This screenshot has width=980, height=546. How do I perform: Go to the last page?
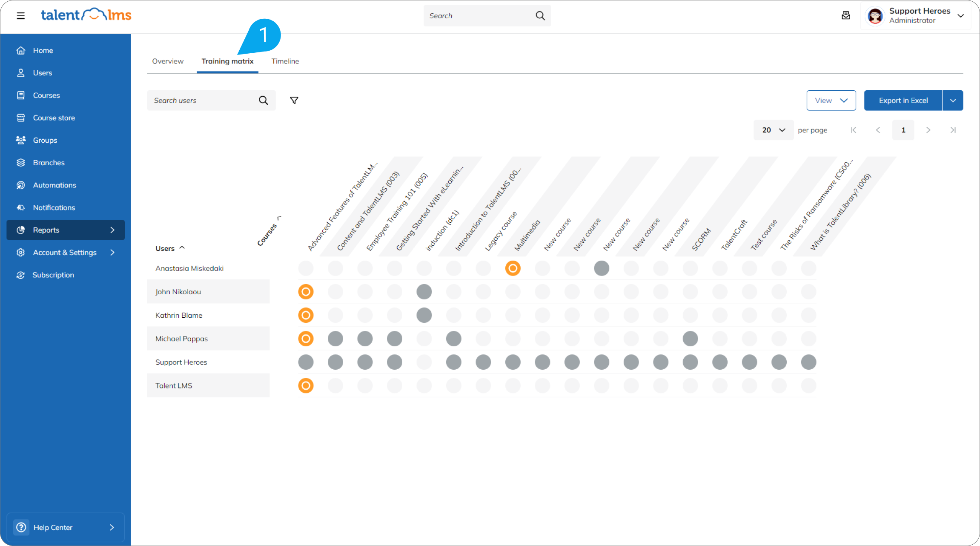(953, 130)
